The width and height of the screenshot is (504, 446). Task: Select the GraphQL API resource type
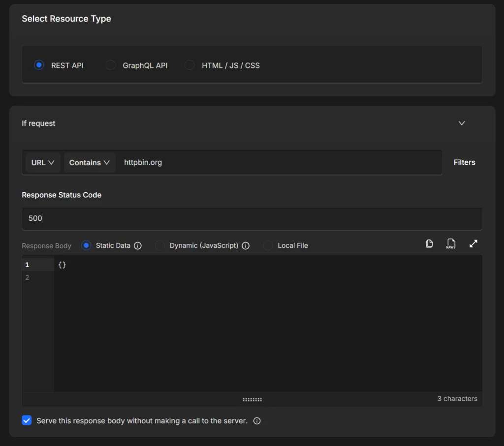pyautogui.click(x=111, y=65)
